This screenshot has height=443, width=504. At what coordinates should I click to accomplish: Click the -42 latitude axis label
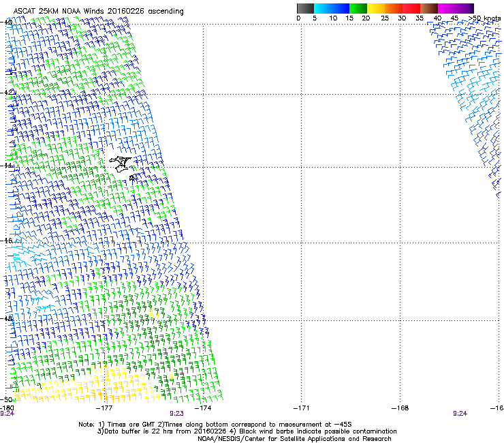7,92
